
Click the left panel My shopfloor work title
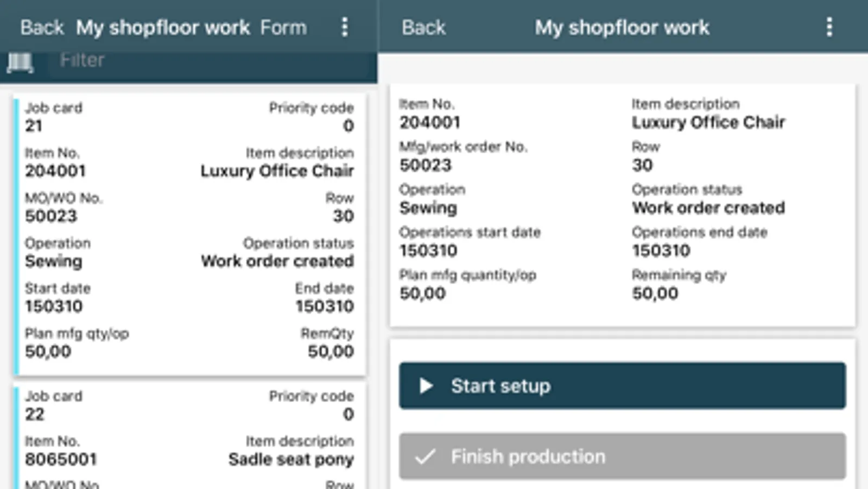click(x=163, y=27)
